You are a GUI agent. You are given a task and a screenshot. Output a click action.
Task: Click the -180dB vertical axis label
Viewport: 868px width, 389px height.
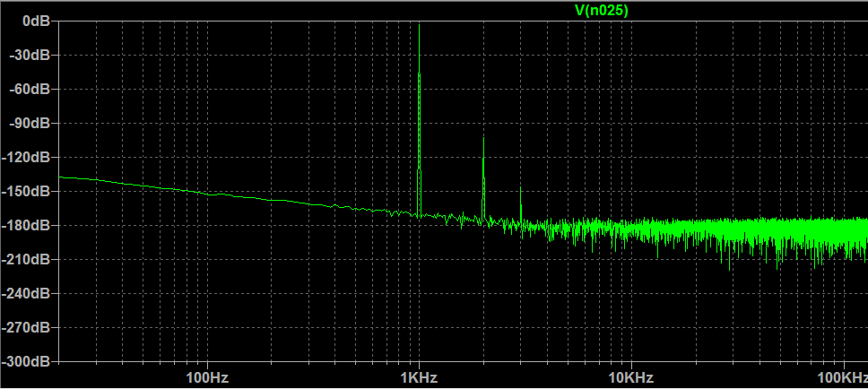(27, 225)
